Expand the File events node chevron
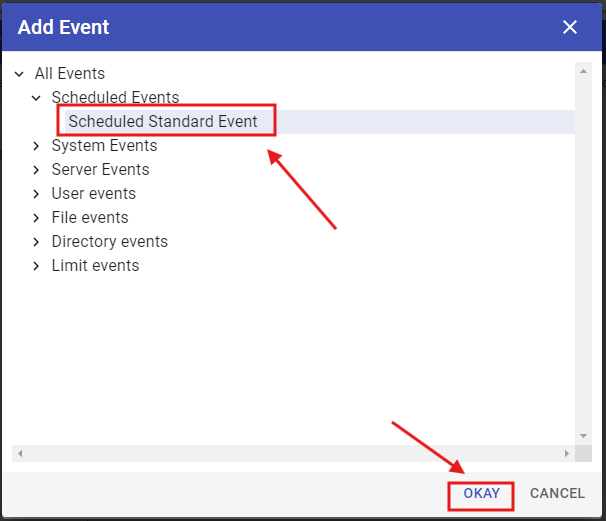The image size is (606, 521). point(37,218)
